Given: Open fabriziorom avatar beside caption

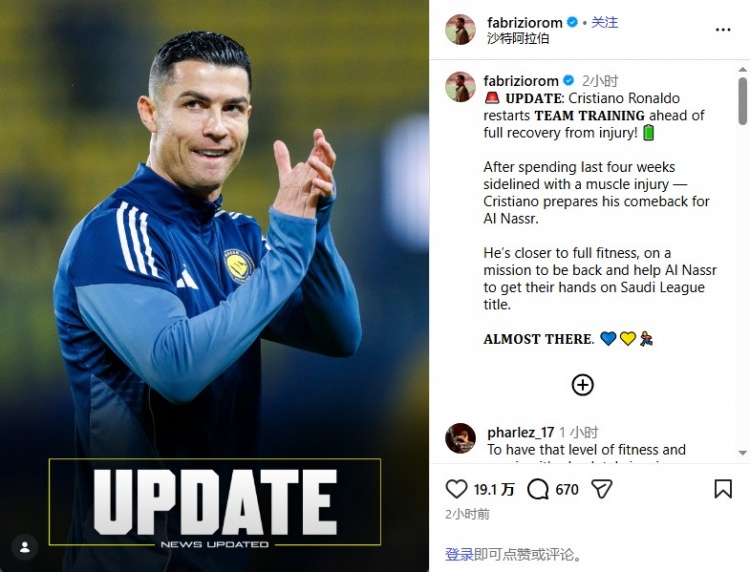Looking at the screenshot, I should coord(460,87).
